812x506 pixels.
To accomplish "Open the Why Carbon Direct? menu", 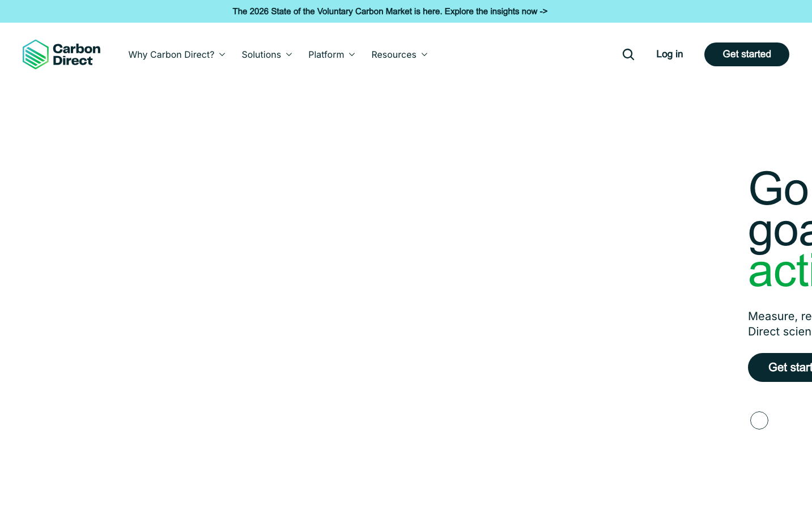I will [x=171, y=55].
